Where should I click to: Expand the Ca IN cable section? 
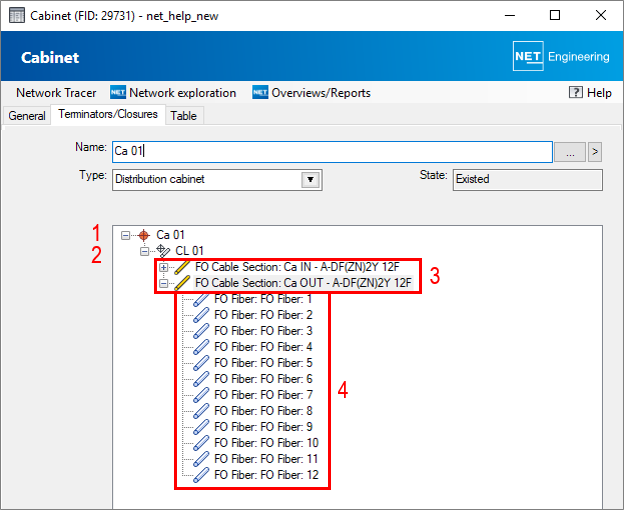[x=164, y=267]
